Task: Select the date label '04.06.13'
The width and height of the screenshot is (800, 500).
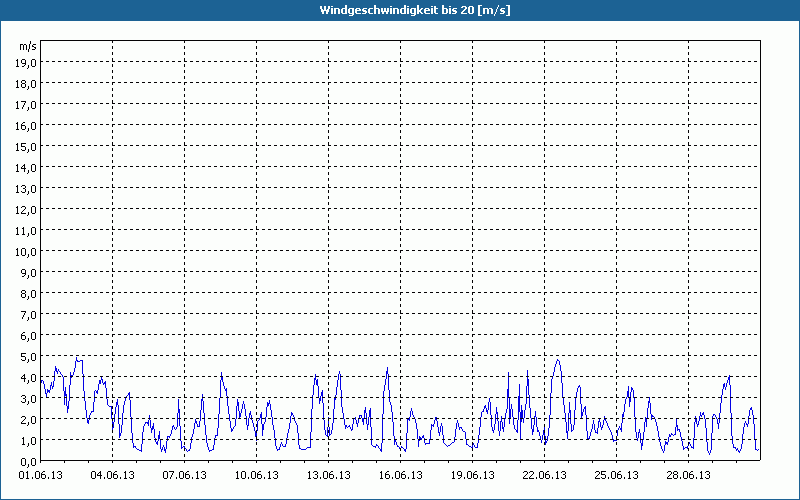Action: [x=113, y=476]
